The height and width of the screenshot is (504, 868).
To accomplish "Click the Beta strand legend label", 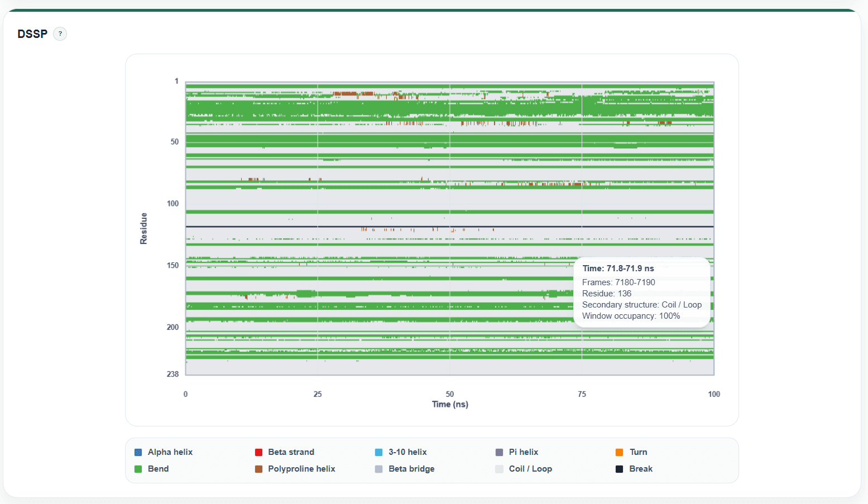I will (x=291, y=452).
